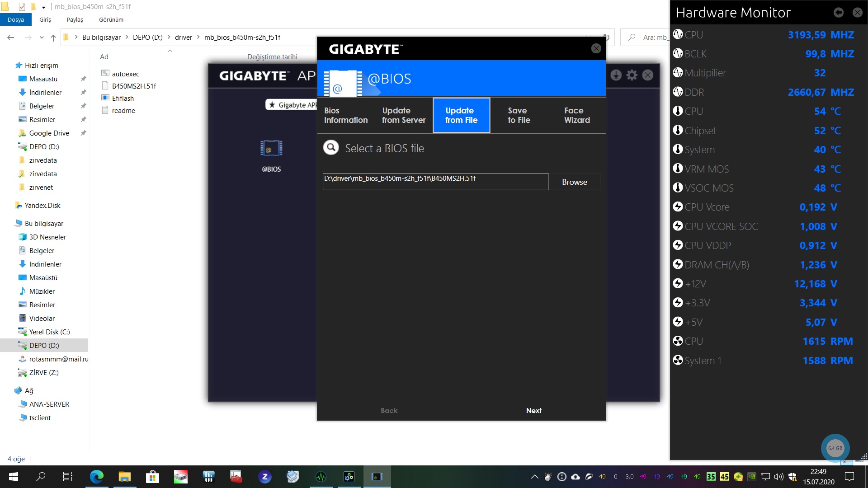Open Yandex.Disk in navigation pane
Image resolution: width=868 pixels, height=488 pixels.
coord(42,205)
